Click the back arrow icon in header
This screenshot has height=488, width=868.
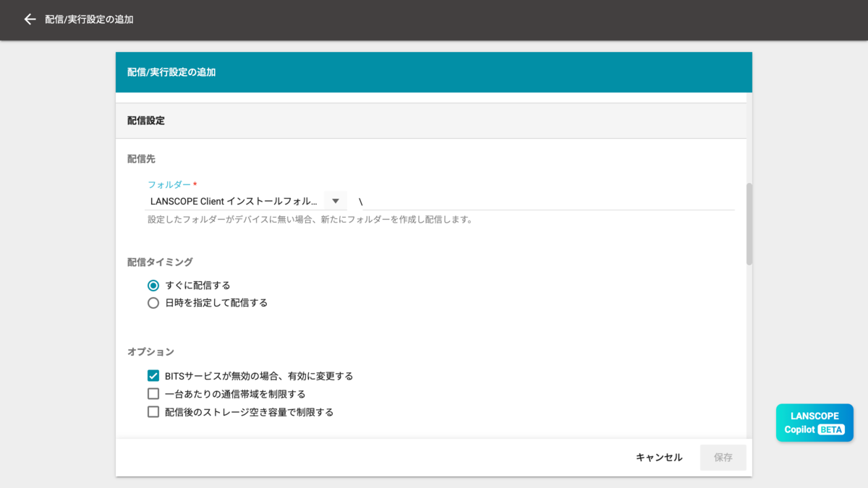tap(30, 20)
